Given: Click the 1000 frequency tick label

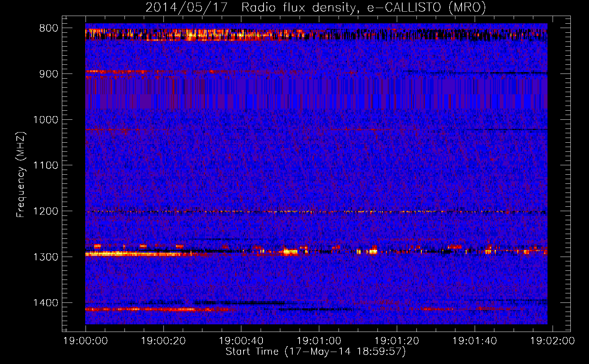Looking at the screenshot, I should click(46, 120).
